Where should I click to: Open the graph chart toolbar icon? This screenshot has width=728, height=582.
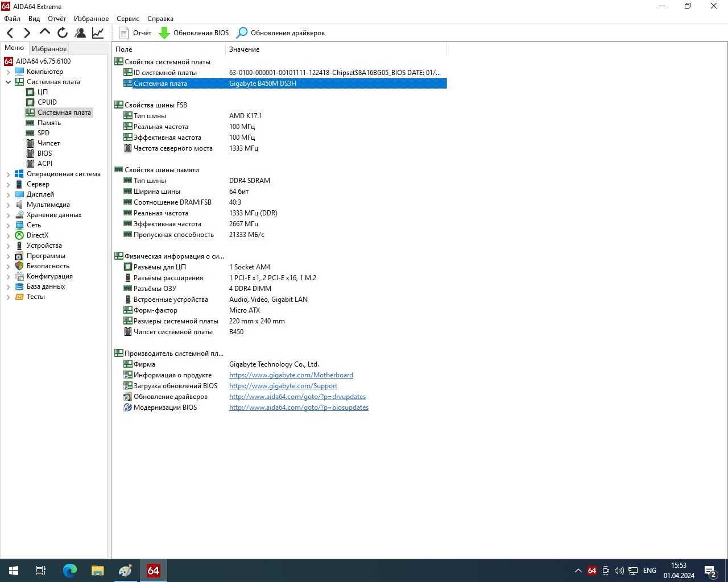click(x=98, y=33)
